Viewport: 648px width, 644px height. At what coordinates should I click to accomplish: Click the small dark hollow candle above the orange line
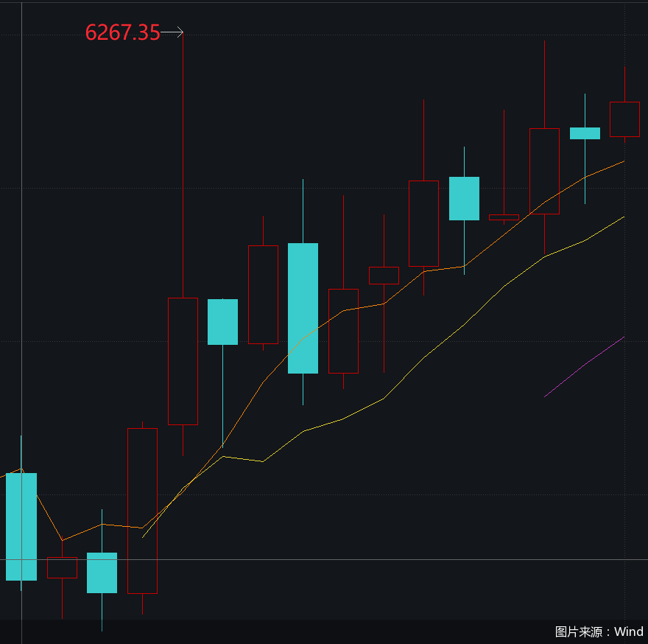[x=384, y=276]
